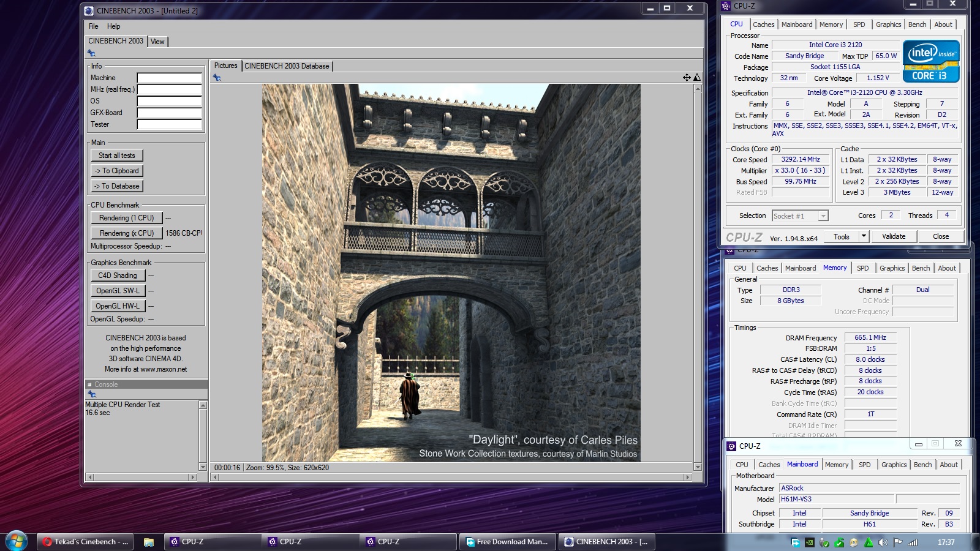Image resolution: width=980 pixels, height=551 pixels.
Task: Switch to Tekad's Cinebench taskbar button
Action: pyautogui.click(x=85, y=542)
